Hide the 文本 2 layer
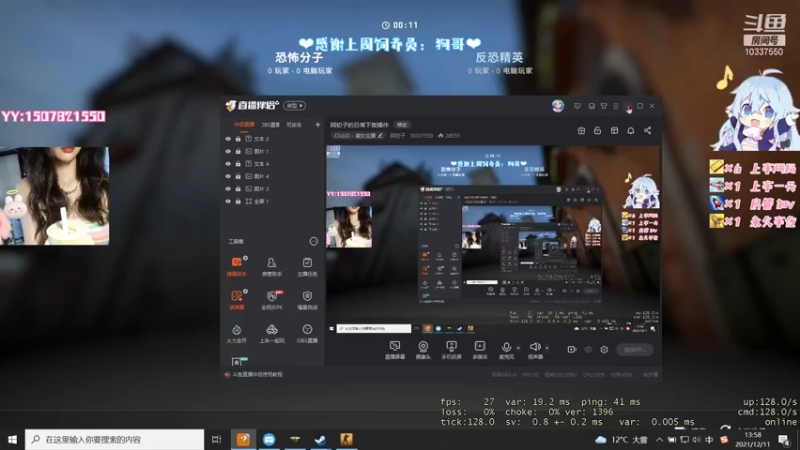Image resolution: width=800 pixels, height=450 pixels. [x=228, y=139]
